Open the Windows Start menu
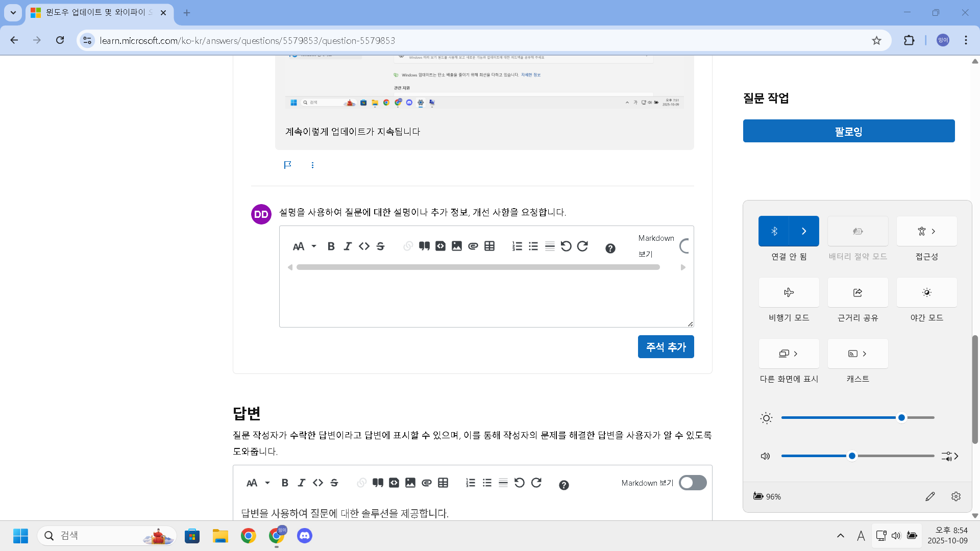Screen dimensions: 980x551 (x=20, y=536)
